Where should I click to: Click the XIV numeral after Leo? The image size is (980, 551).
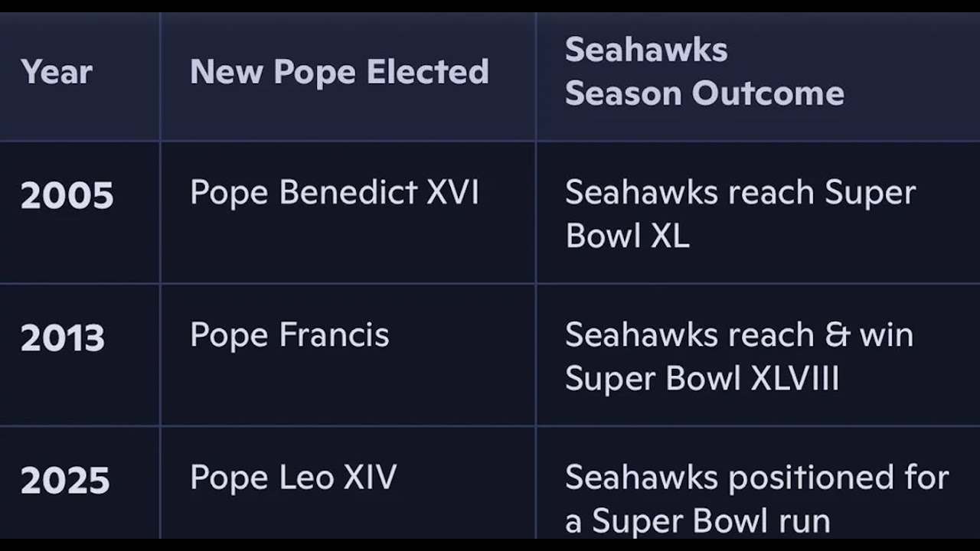click(370, 478)
